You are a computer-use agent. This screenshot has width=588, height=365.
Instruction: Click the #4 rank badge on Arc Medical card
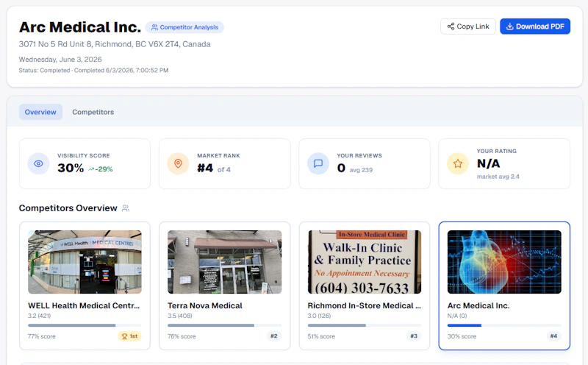[x=553, y=336]
